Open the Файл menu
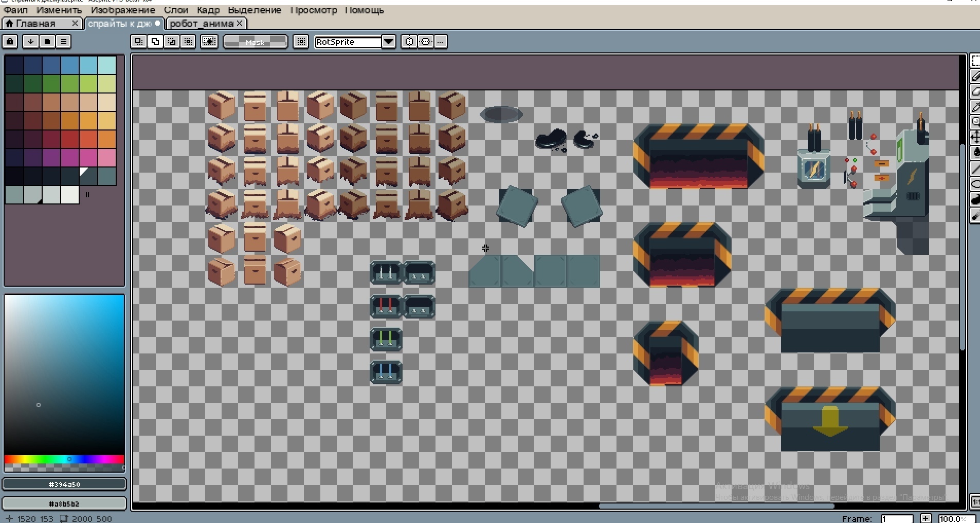The width and height of the screenshot is (980, 523). point(16,10)
